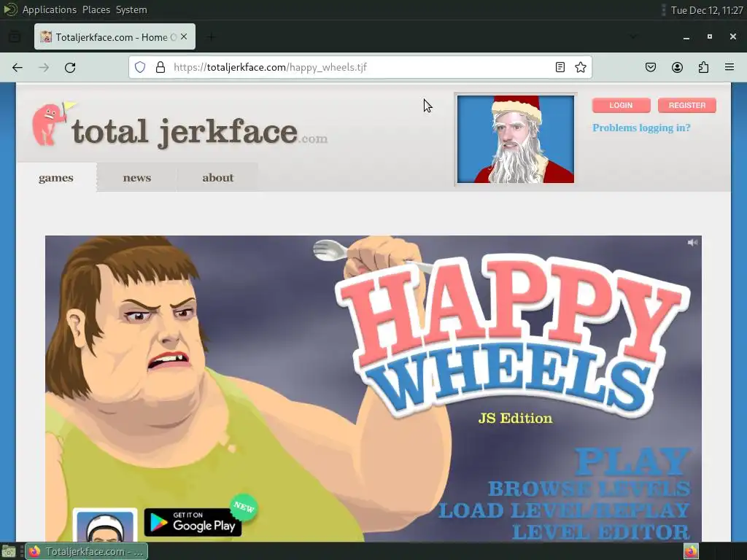
Task: Select BROWSE LEVELS in the game menu
Action: 589,489
